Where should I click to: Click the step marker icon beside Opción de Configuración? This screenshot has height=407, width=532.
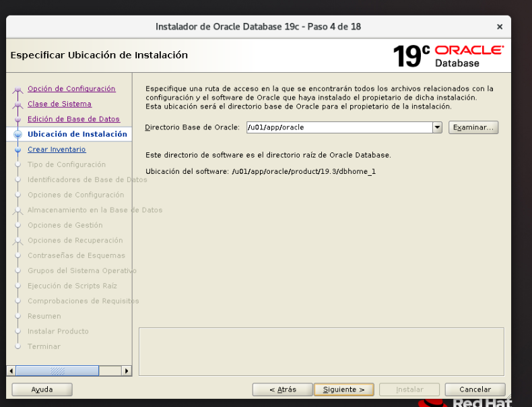[x=18, y=90]
